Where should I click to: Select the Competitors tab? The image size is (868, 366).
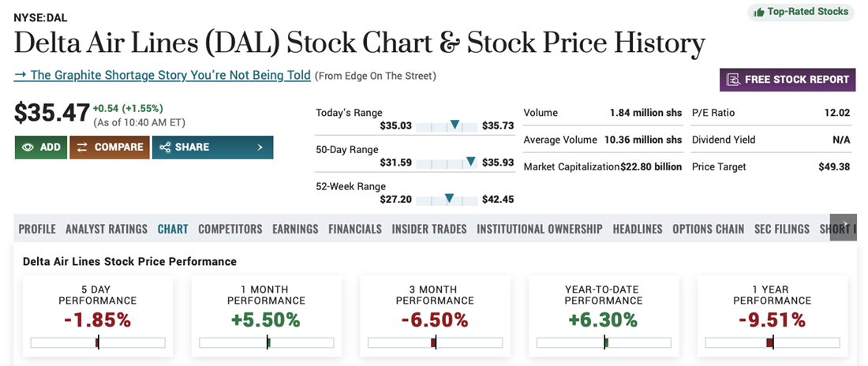[230, 229]
